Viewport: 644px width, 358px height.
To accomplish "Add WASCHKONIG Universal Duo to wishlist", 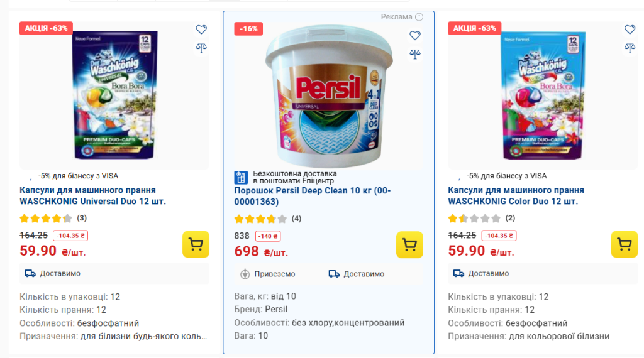I will tap(201, 30).
